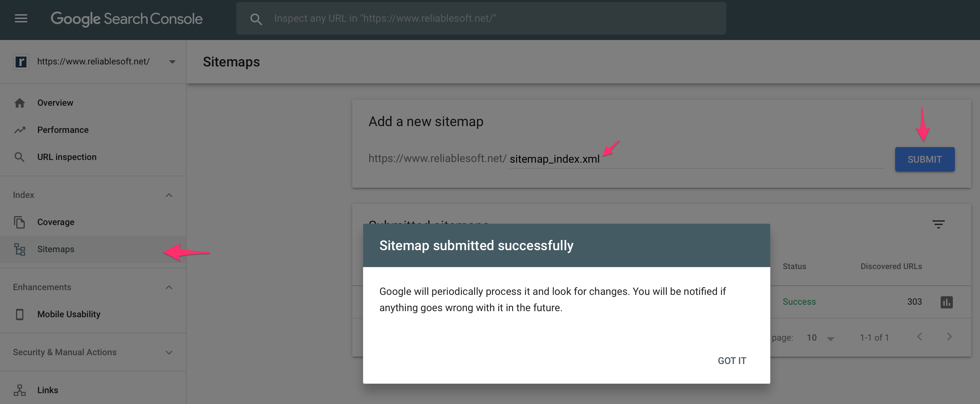Collapse the Enhancements section

click(169, 287)
